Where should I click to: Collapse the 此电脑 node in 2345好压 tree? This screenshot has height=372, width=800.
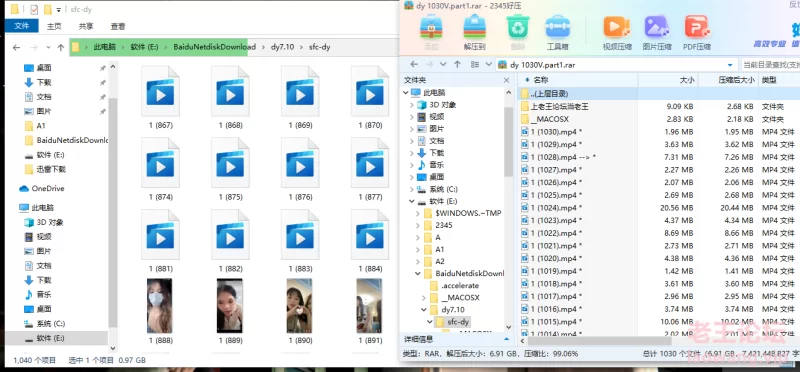pyautogui.click(x=406, y=92)
